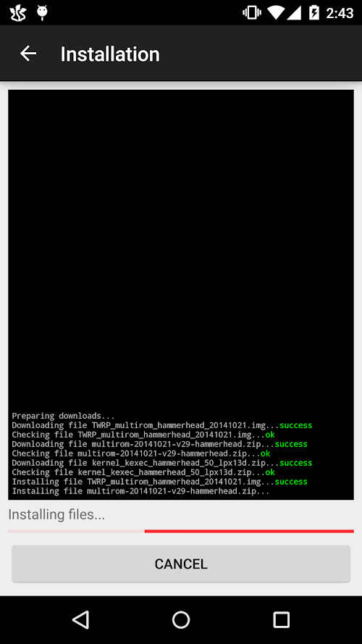Image resolution: width=362 pixels, height=644 pixels.
Task: Tap the Android debug notification icon
Action: point(42,13)
